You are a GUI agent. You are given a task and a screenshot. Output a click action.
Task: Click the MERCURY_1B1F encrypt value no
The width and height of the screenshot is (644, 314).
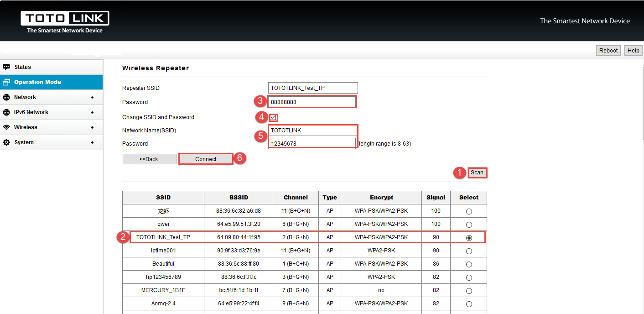click(x=381, y=290)
